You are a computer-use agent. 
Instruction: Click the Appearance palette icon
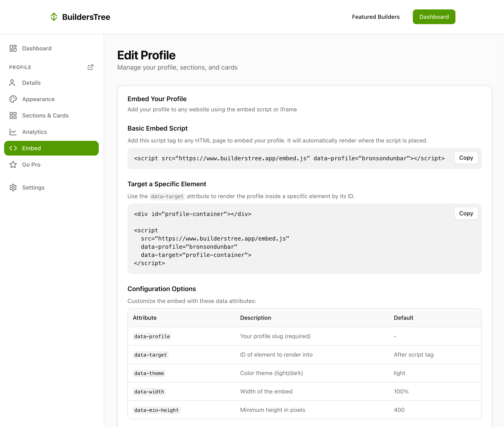[13, 99]
